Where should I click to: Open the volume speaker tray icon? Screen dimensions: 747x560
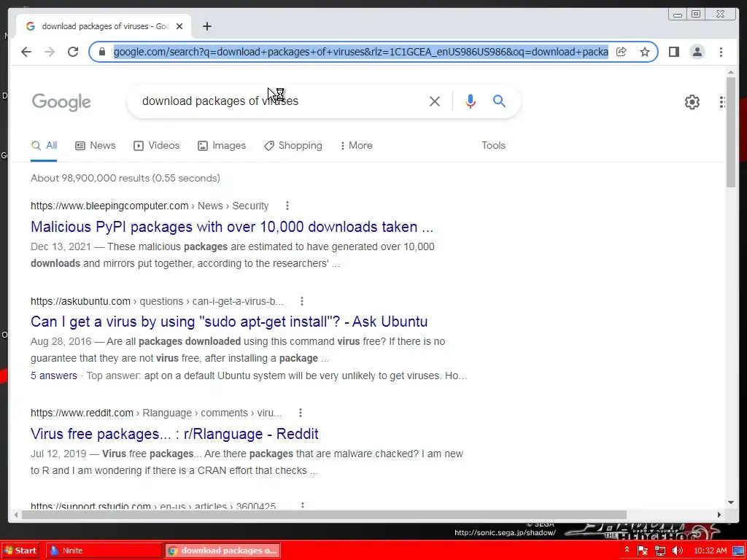click(677, 551)
